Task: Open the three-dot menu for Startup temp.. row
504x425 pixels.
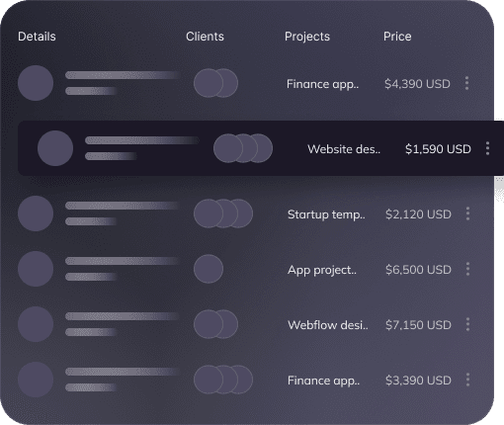Action: click(467, 213)
